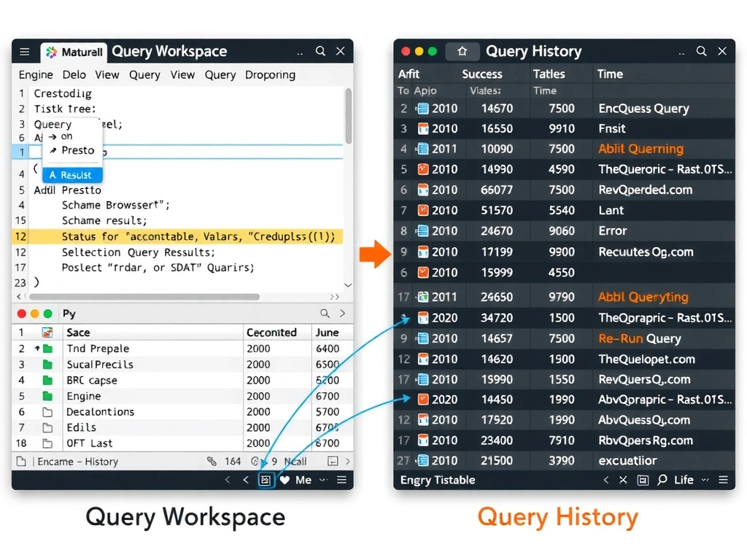Click right chevron in workspace status bar
Screen dimensions: 747x560
pyautogui.click(x=348, y=461)
